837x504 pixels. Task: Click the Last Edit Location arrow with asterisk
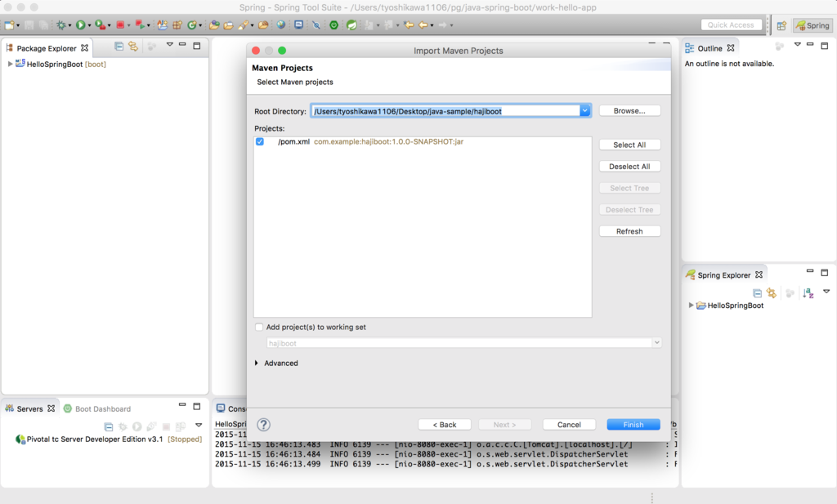(409, 25)
